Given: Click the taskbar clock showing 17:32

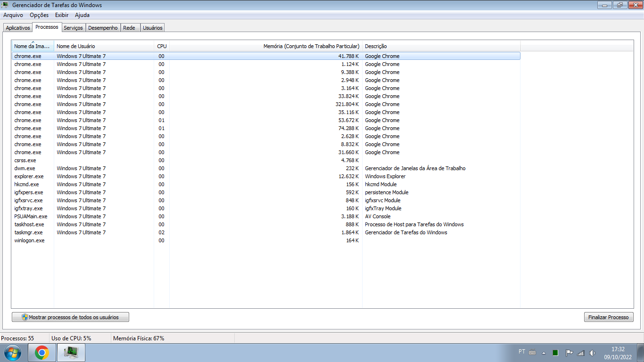Looking at the screenshot, I should pos(618,353).
